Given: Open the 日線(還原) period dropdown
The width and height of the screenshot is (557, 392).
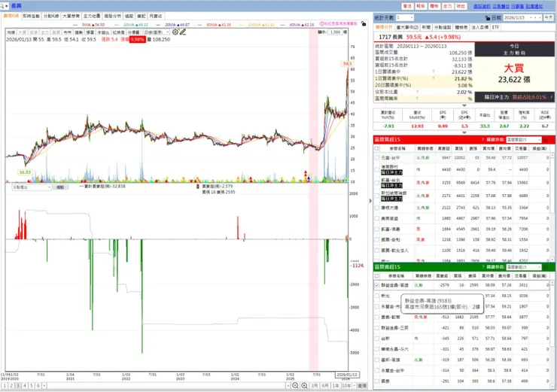Looking at the screenshot, I should point(156,32).
